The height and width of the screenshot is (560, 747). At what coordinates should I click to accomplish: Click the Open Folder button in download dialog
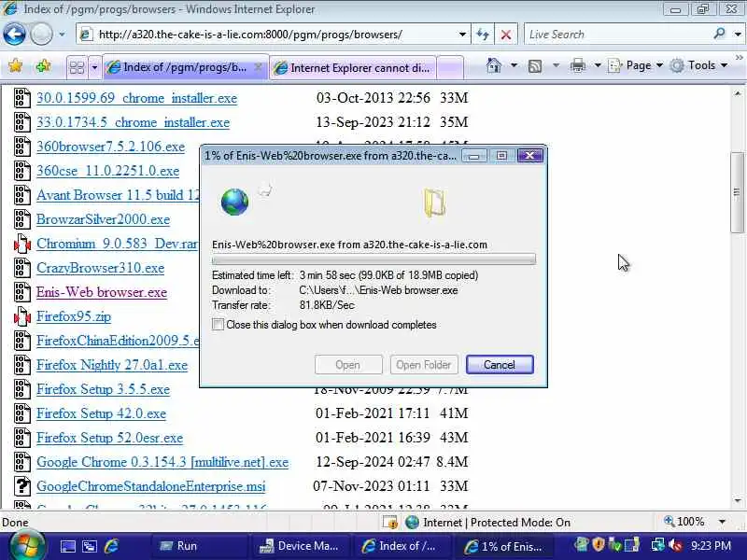424,365
